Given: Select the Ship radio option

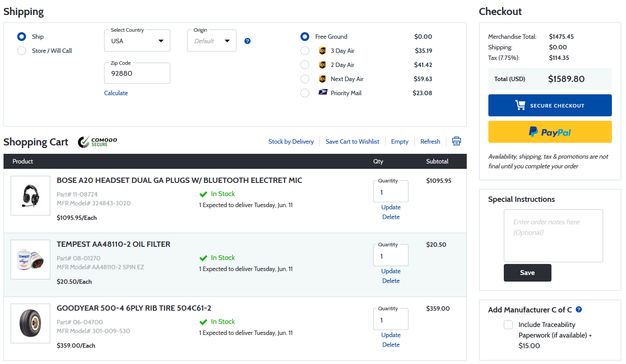Looking at the screenshot, I should pos(22,37).
